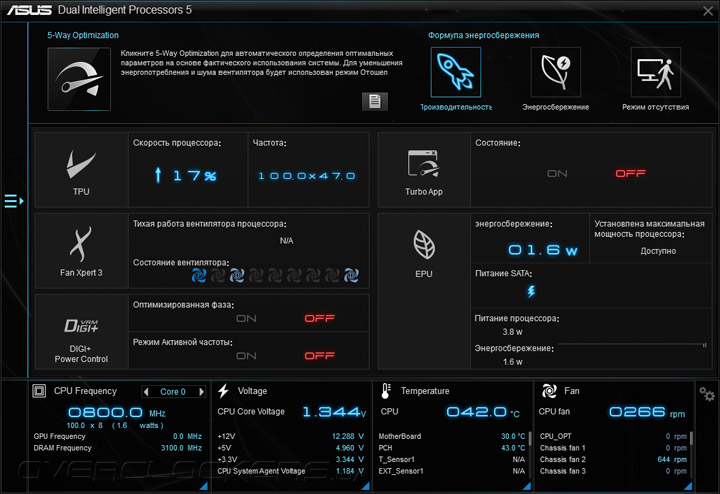Image resolution: width=720 pixels, height=494 pixels.
Task: Open the optimization report document icon
Action: pyautogui.click(x=375, y=101)
